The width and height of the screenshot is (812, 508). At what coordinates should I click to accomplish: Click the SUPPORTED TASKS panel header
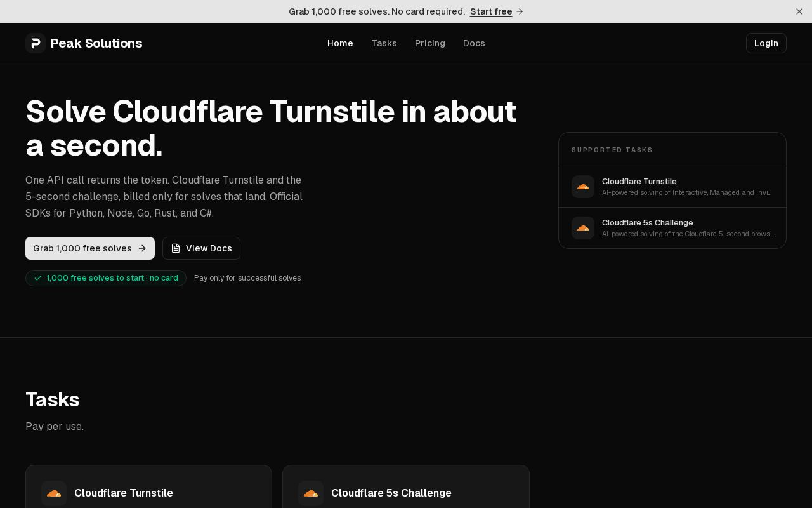[x=612, y=150]
